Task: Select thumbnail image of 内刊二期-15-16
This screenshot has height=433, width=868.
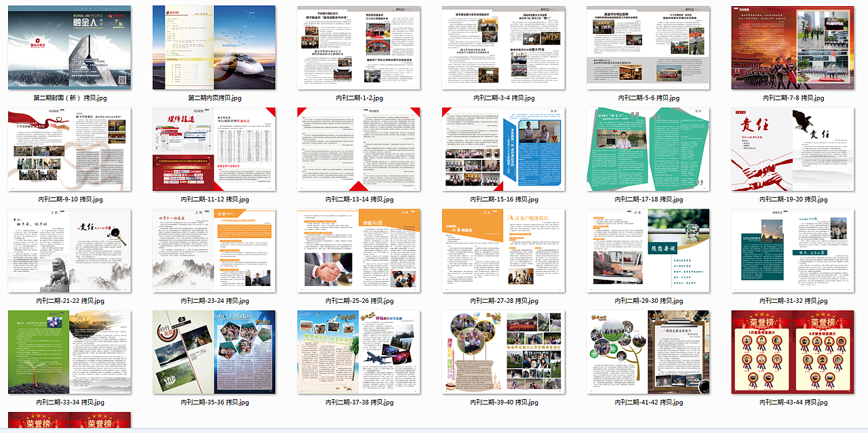Action: [x=503, y=149]
